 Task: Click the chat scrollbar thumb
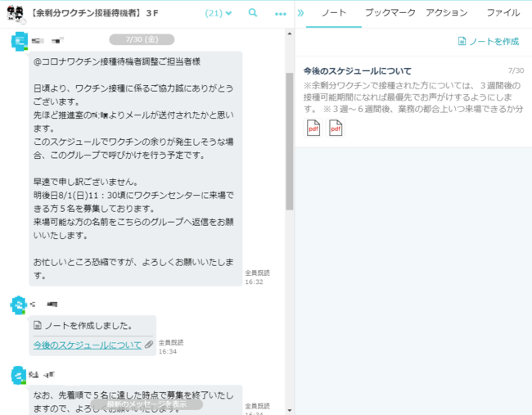coord(290,141)
